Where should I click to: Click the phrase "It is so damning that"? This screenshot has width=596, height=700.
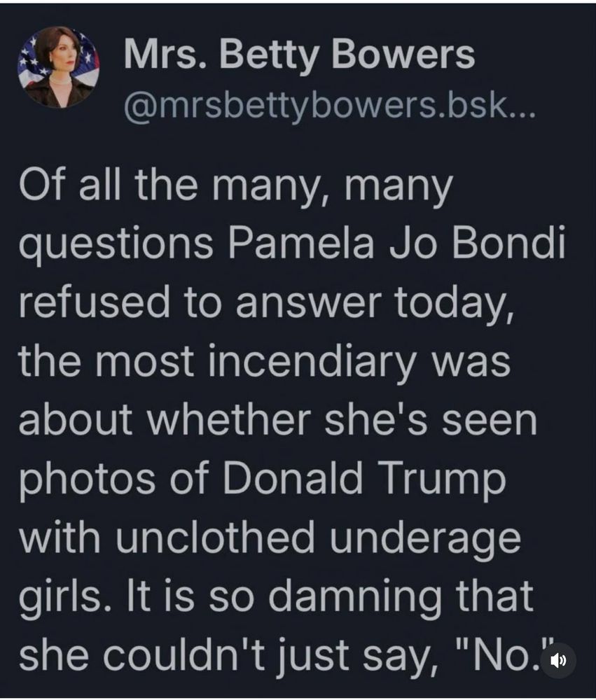(x=330, y=596)
